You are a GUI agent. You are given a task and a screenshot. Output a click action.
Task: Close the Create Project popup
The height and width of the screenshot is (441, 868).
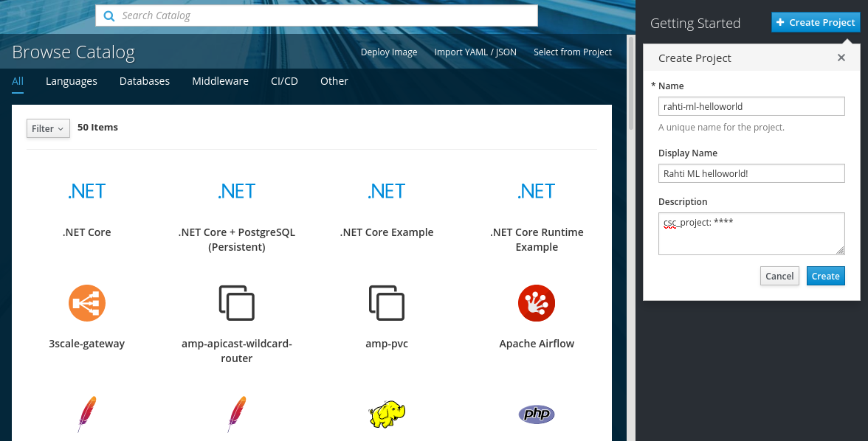(841, 58)
